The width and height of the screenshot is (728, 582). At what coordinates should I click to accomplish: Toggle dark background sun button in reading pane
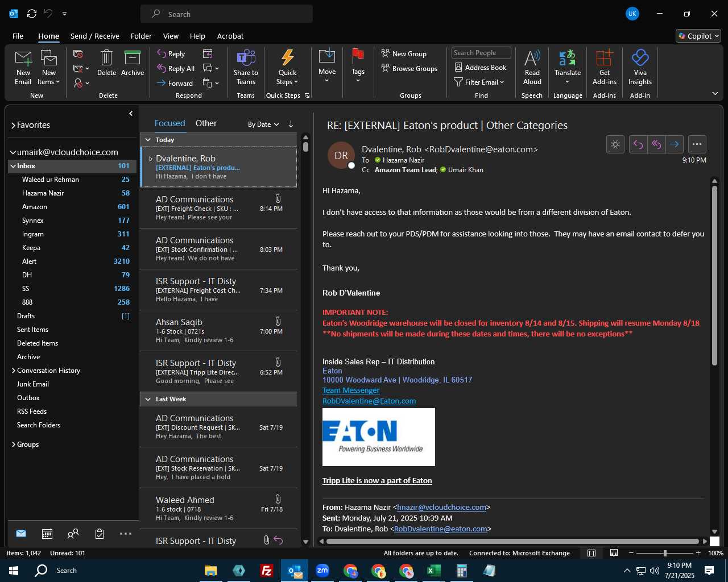coord(615,144)
